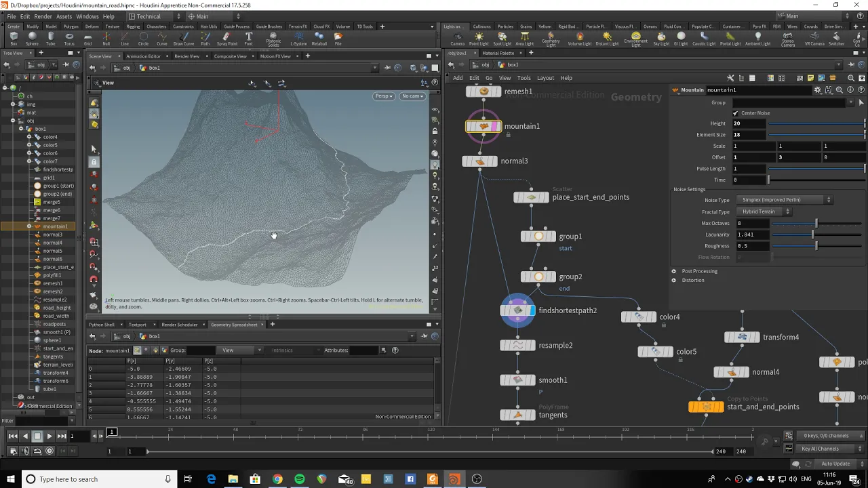Screen dimensions: 868x488
Task: Select the Sphere shelf tool
Action: [x=32, y=39]
